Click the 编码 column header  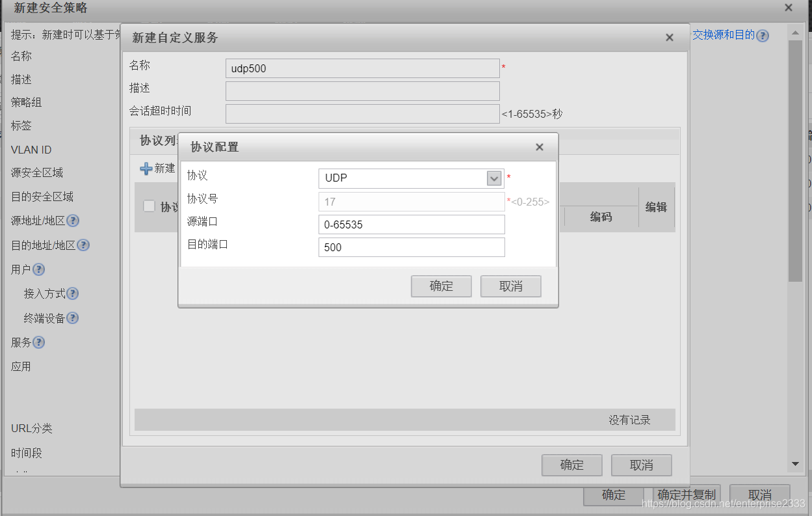point(601,217)
